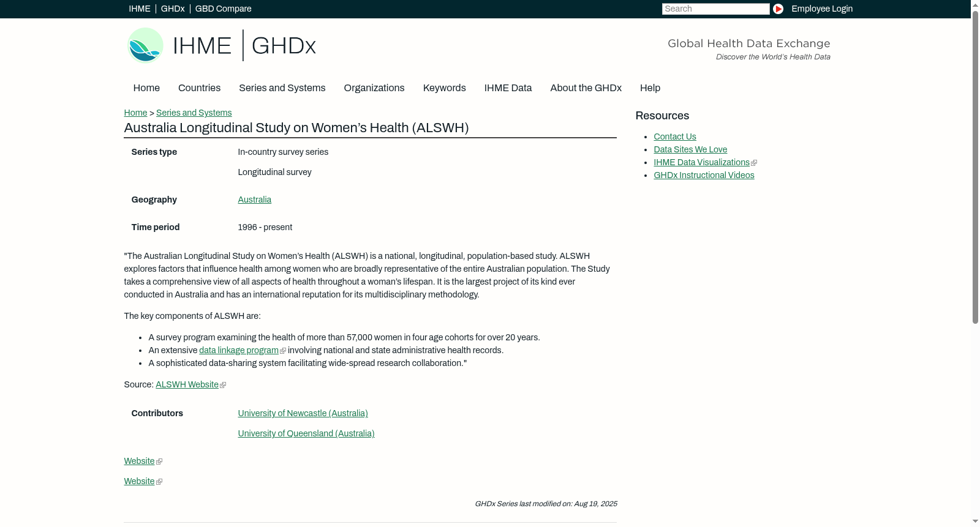Click the 'In-country survey series' text
Viewport: 980px width, 527px height.
pyautogui.click(x=283, y=152)
